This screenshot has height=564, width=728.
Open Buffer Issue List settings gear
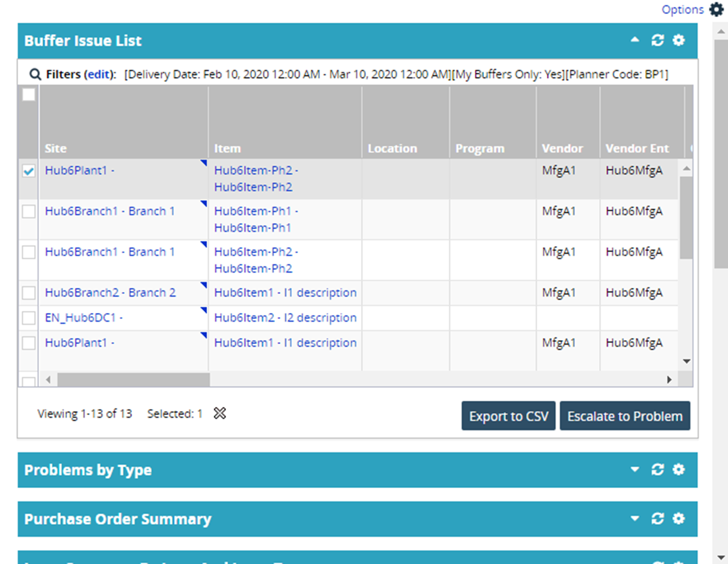679,40
